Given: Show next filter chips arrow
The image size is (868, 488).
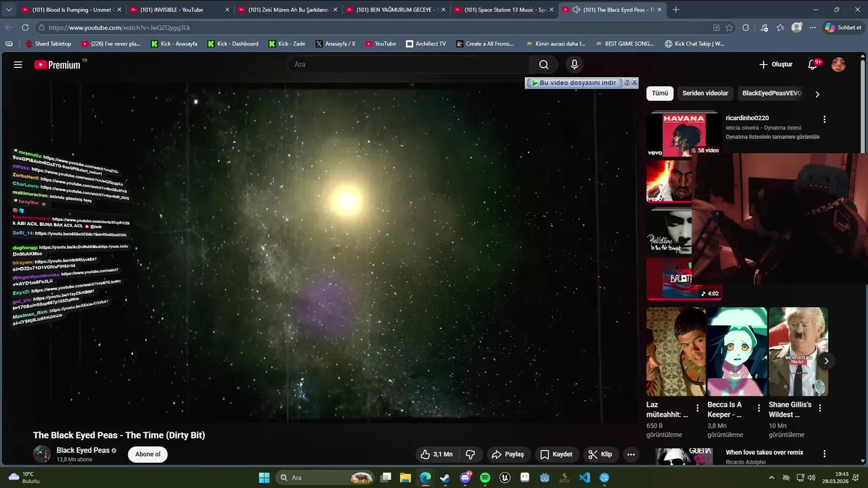Looking at the screenshot, I should 817,94.
